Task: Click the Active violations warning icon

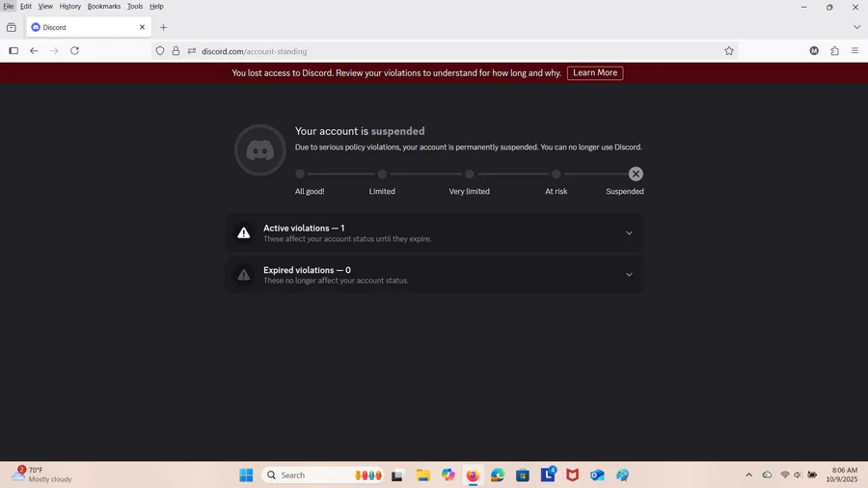Action: coord(244,233)
